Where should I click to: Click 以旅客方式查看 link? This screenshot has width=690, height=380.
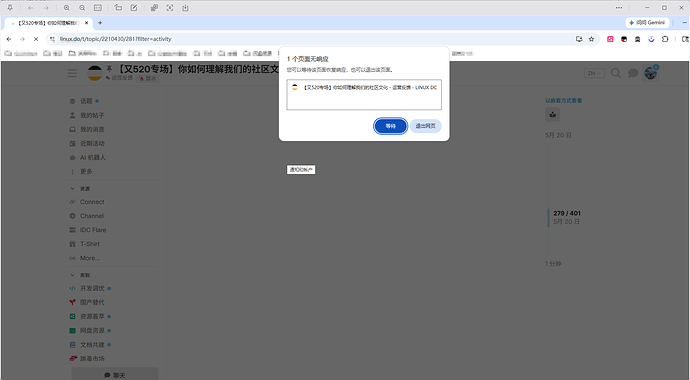(x=564, y=101)
